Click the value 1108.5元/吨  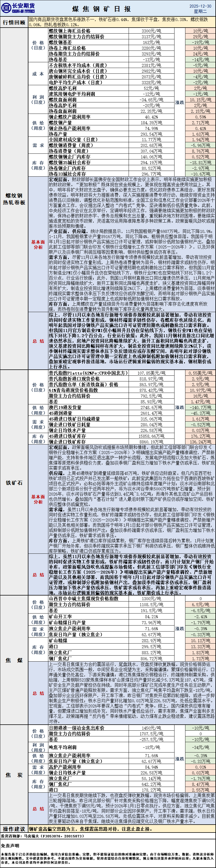(x=151, y=605)
